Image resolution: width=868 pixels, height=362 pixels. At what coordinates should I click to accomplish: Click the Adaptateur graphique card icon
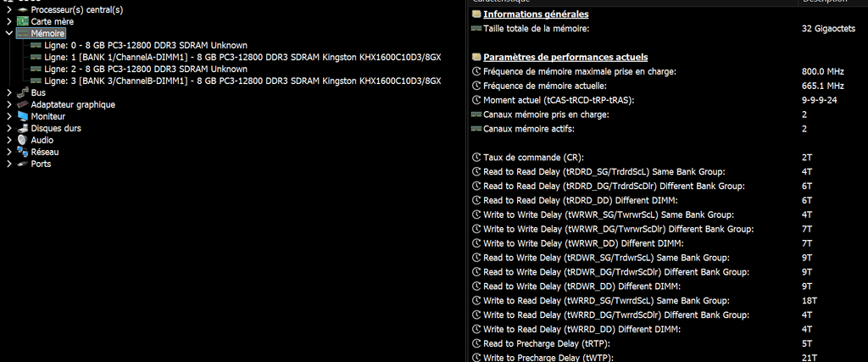pos(23,104)
